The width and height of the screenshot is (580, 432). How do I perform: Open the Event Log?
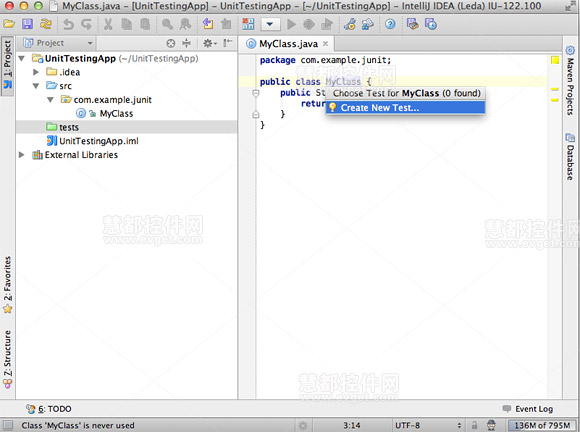[528, 409]
